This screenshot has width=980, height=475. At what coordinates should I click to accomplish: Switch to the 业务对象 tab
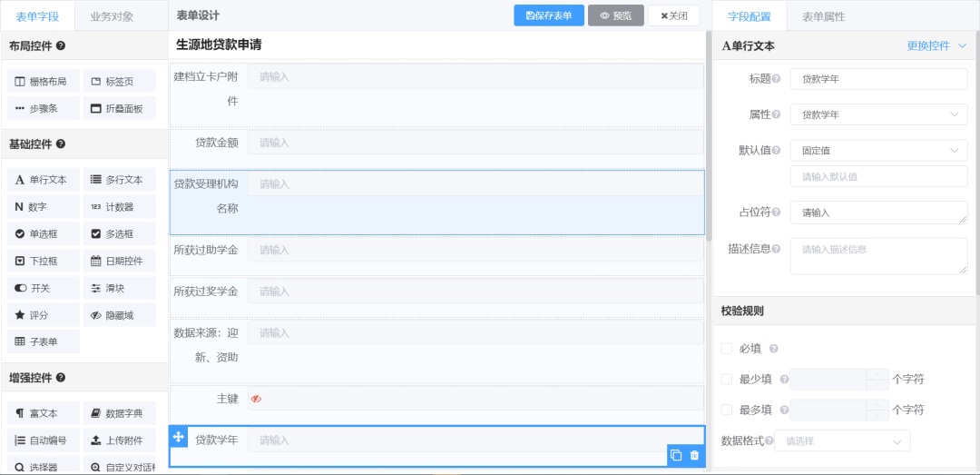point(112,16)
